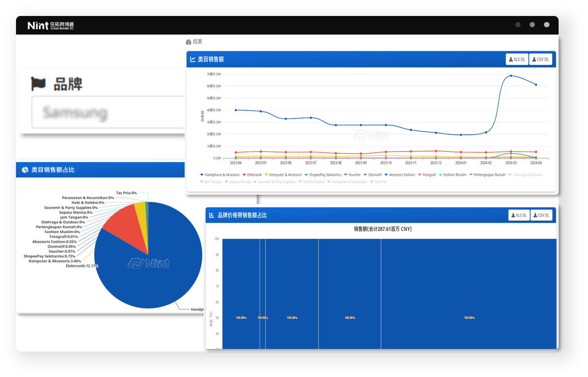This screenshot has height=377, width=588.
Task: Focus the blurred brand input field under 品牌
Action: click(x=108, y=112)
